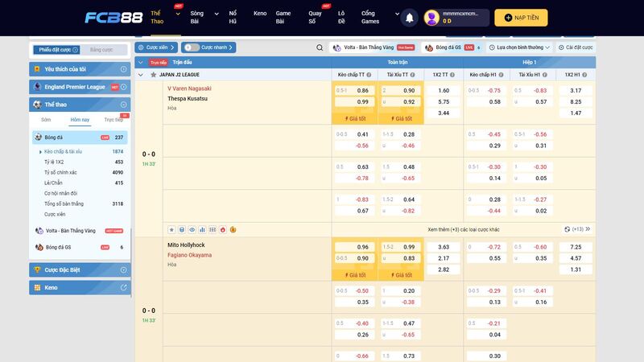This screenshot has width=644, height=362.
Task: Open Cài đặt cược settings
Action: tap(576, 47)
